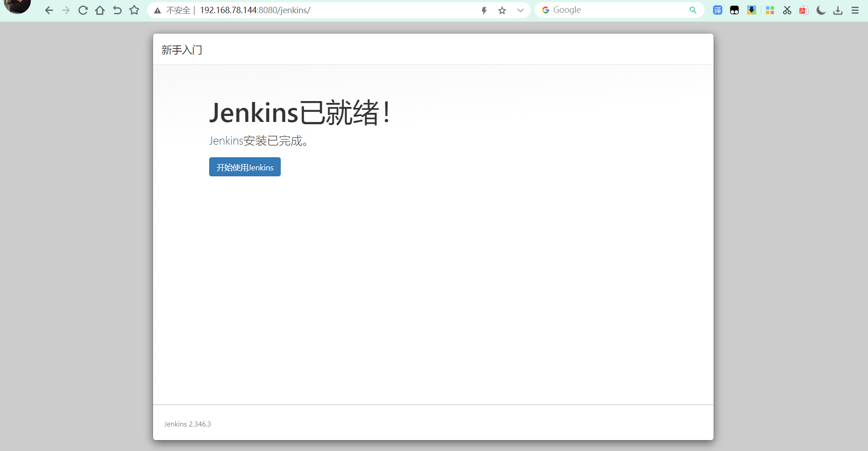Click the green search magnifier icon
This screenshot has height=451, width=868.
[x=693, y=10]
